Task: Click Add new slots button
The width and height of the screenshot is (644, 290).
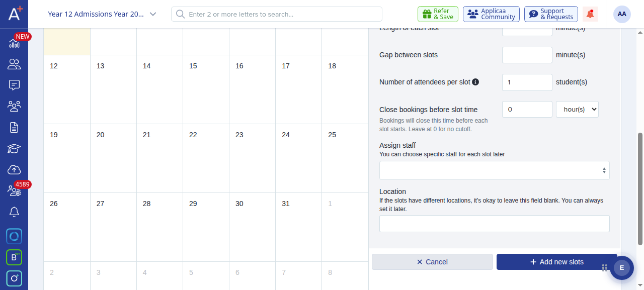Action: (x=556, y=262)
